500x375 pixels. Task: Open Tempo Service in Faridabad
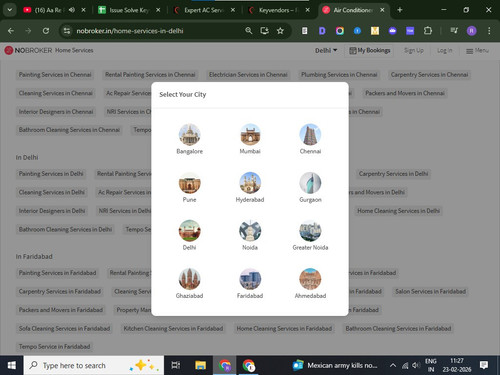tap(54, 347)
